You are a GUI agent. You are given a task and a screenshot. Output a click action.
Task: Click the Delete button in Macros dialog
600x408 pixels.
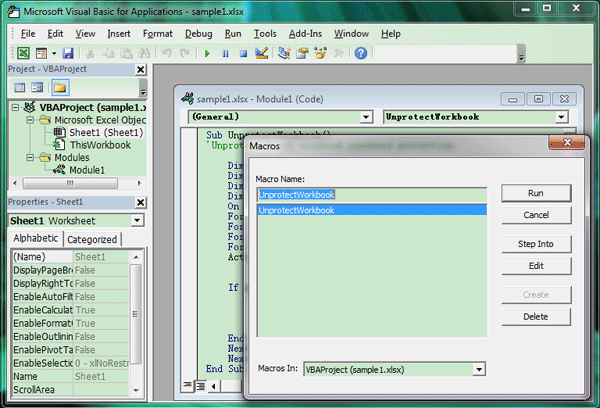click(x=536, y=317)
